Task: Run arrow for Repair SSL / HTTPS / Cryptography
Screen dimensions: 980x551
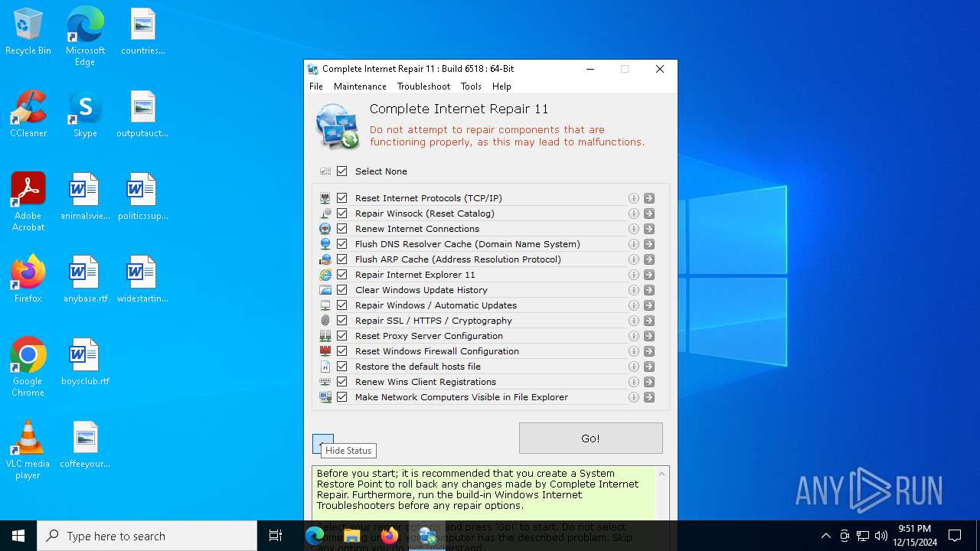Action: coord(649,321)
